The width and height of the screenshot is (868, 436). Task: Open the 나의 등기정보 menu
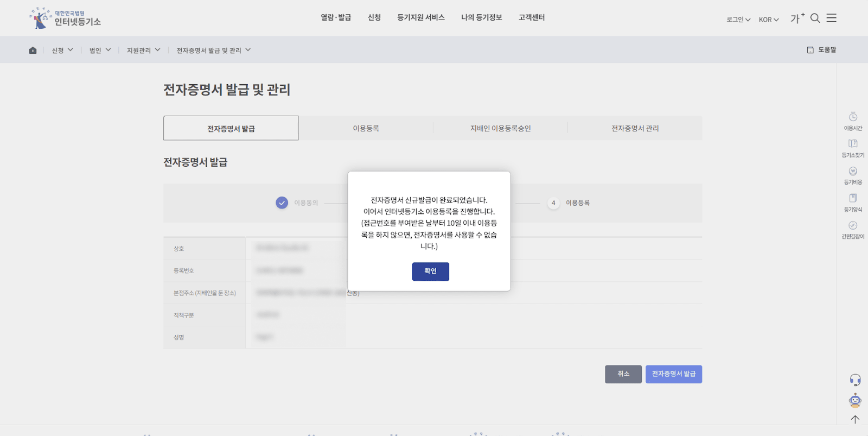pos(482,17)
